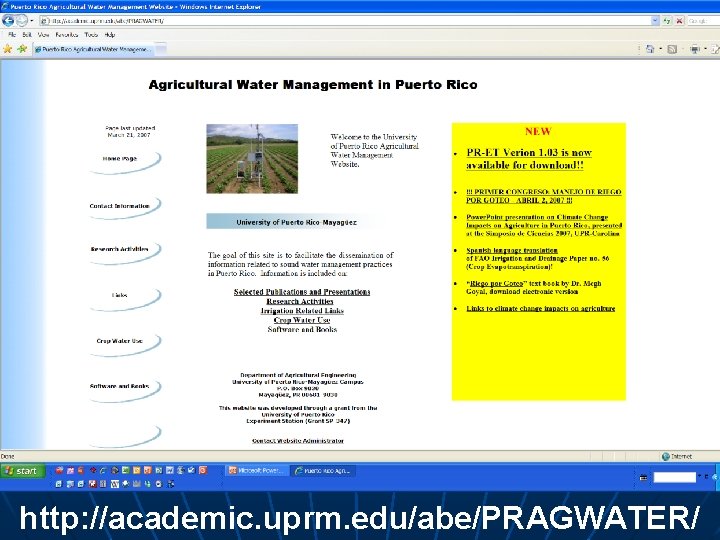
Task: Click Add to Favorites star-plus icon
Action: click(22, 49)
